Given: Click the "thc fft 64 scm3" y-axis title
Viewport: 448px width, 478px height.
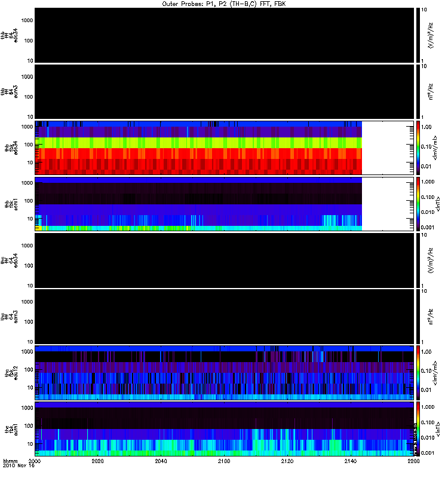Looking at the screenshot, I should 9,317.
